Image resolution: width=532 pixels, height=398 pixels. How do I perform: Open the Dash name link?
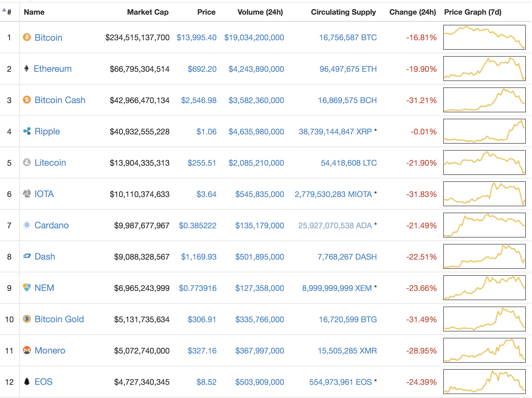pos(45,257)
